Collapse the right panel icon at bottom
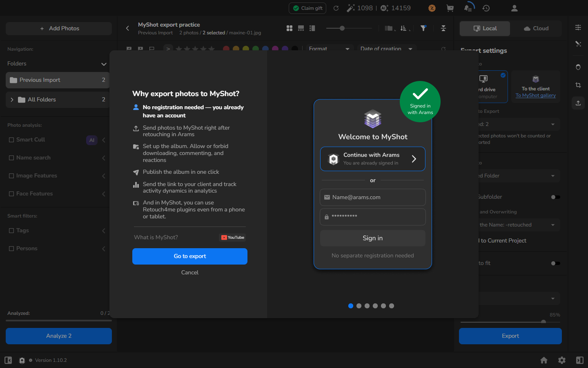Image resolution: width=588 pixels, height=368 pixels. click(x=580, y=360)
